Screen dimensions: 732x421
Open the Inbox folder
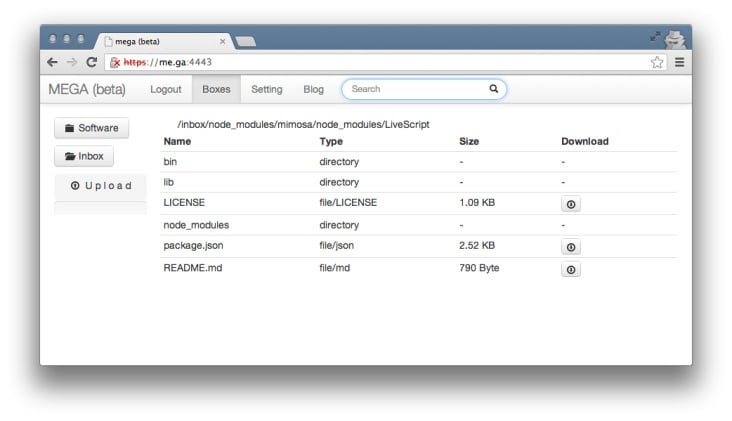pos(84,156)
